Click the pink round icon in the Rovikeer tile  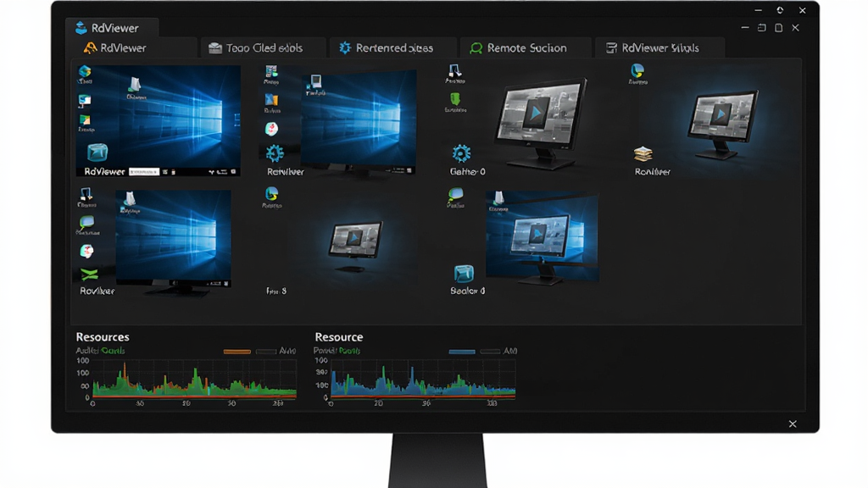point(87,251)
